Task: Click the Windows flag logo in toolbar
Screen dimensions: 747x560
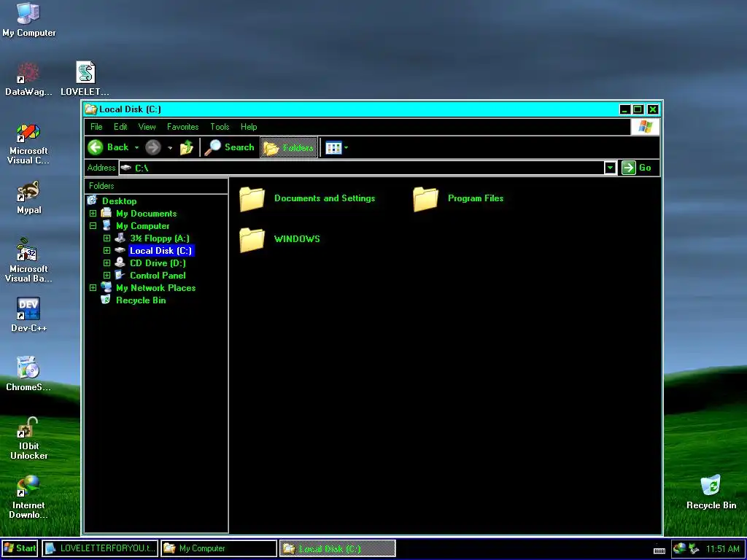Action: (645, 127)
